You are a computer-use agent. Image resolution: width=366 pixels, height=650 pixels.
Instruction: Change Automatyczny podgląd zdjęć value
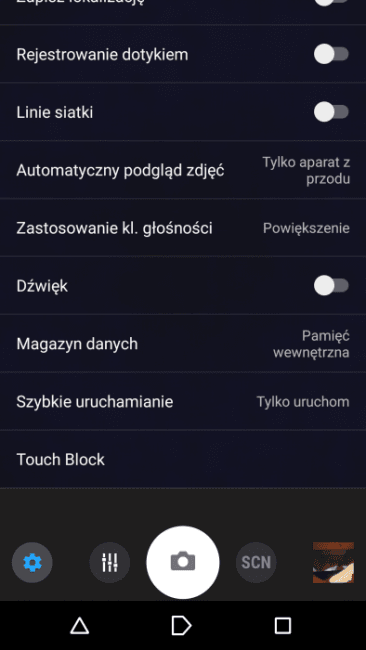coord(306,170)
